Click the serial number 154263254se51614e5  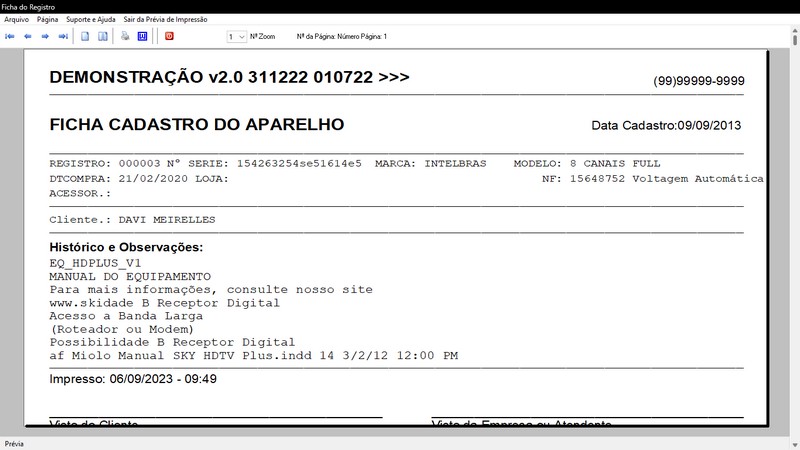pos(299,164)
